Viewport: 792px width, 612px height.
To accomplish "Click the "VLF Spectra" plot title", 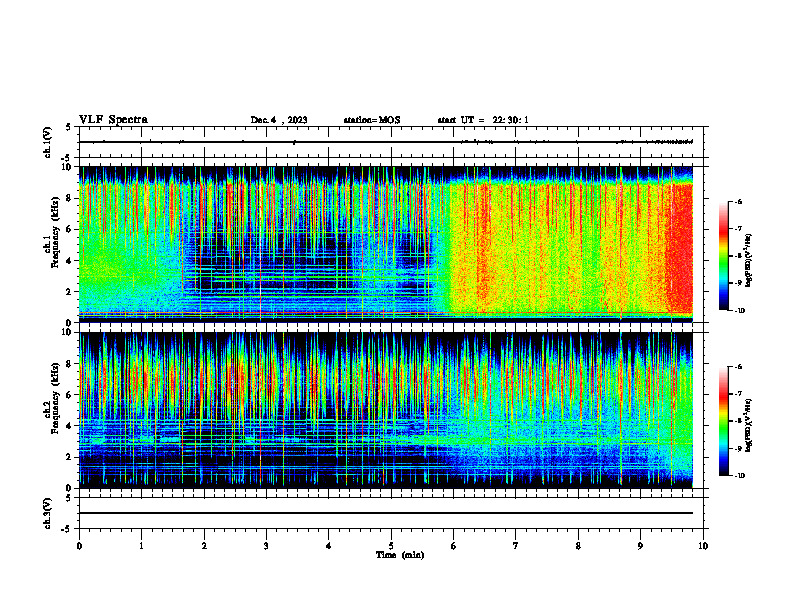I will point(113,120).
